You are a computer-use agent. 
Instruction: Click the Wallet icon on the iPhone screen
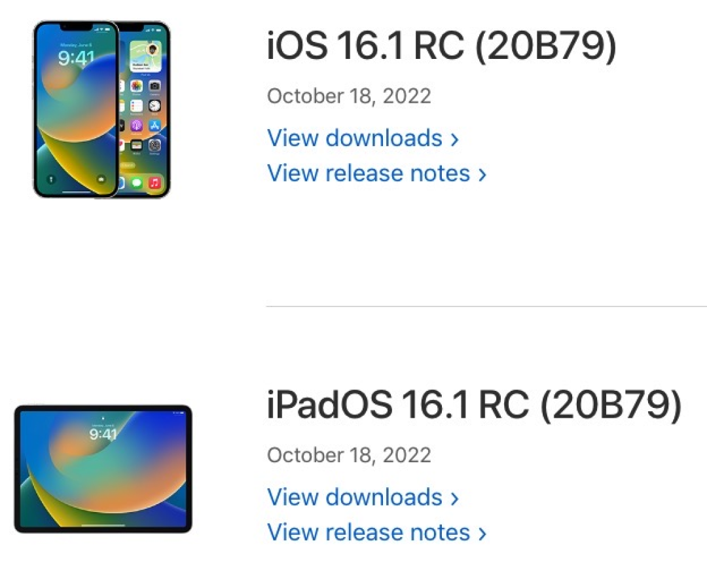pyautogui.click(x=136, y=145)
